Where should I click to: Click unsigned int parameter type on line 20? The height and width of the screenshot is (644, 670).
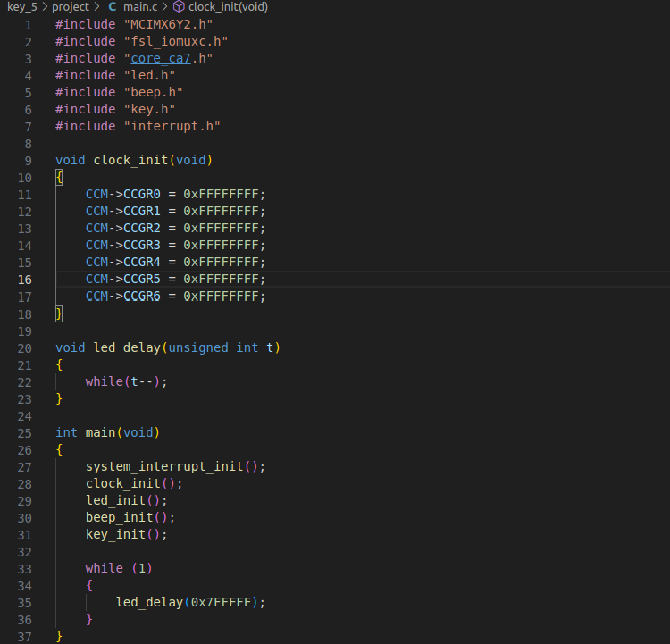coord(214,347)
